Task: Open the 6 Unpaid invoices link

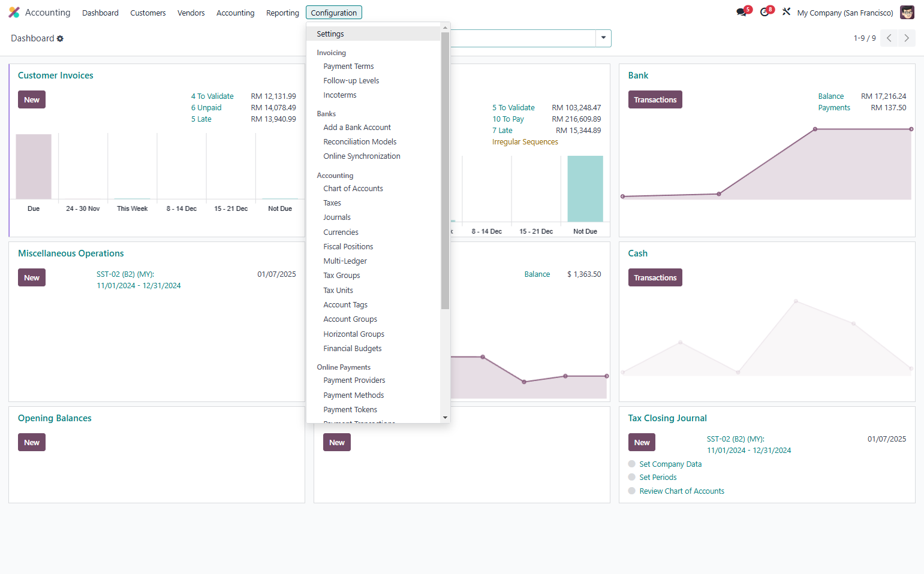Action: [x=206, y=108]
